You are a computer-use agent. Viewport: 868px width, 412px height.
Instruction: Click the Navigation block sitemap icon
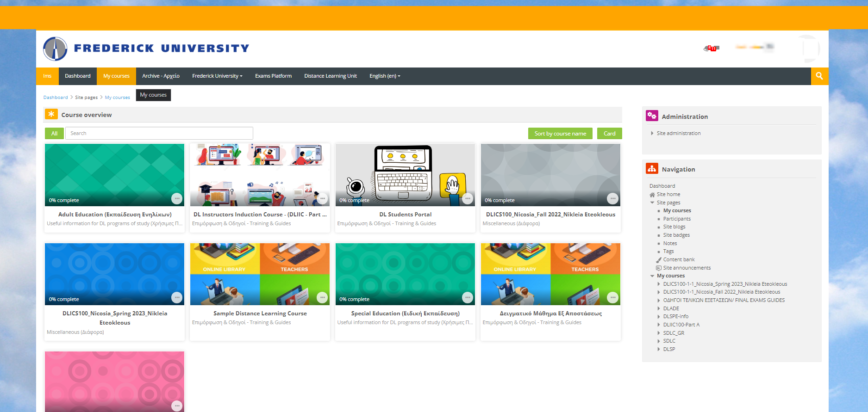pos(652,168)
